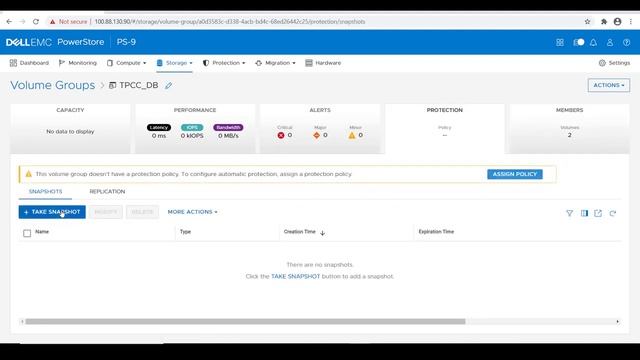Click the disabled DELETE button
This screenshot has height=360, width=640.
[x=142, y=212]
